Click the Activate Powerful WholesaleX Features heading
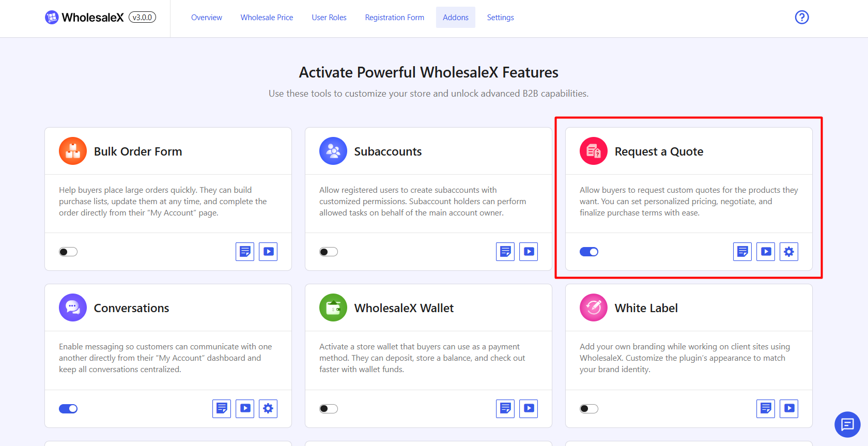This screenshot has width=868, height=446. [x=429, y=72]
